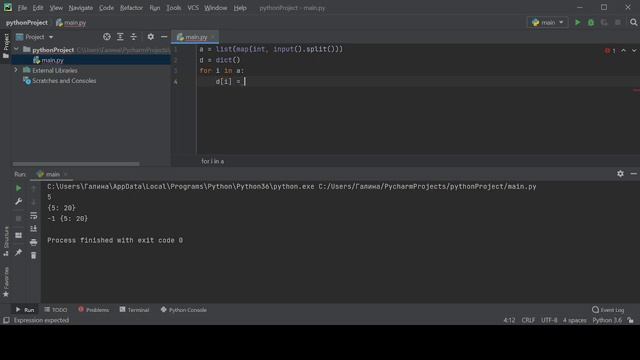Open Project panel gear options
The height and width of the screenshot is (360, 640).
pyautogui.click(x=151, y=37)
